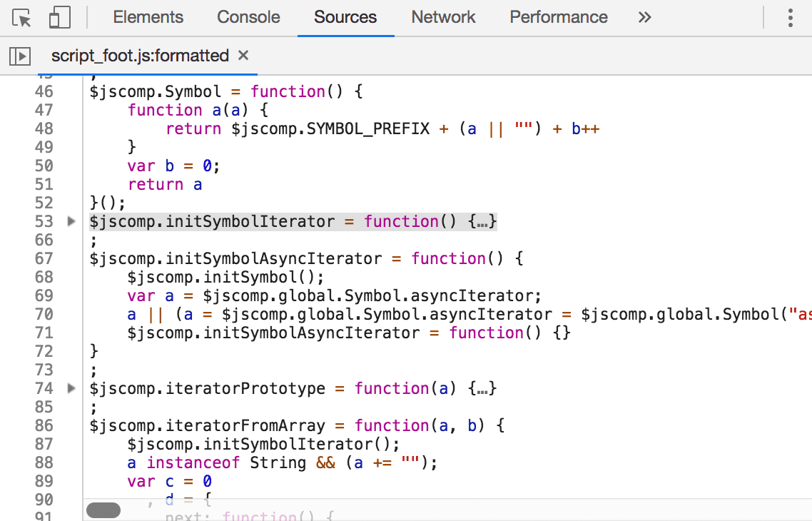Set breakpoint on line number 48
This screenshot has height=521, width=812.
tap(44, 128)
